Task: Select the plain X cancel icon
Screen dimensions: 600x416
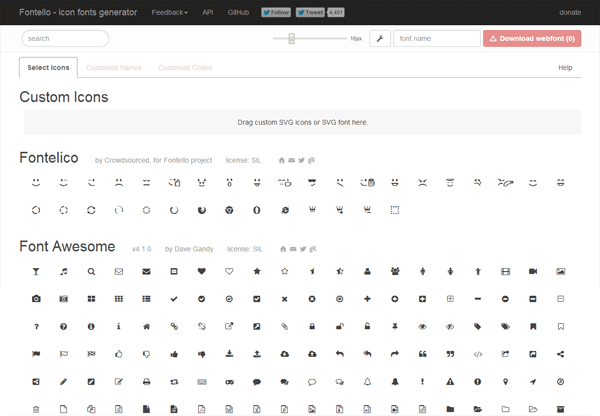Action: tap(285, 299)
